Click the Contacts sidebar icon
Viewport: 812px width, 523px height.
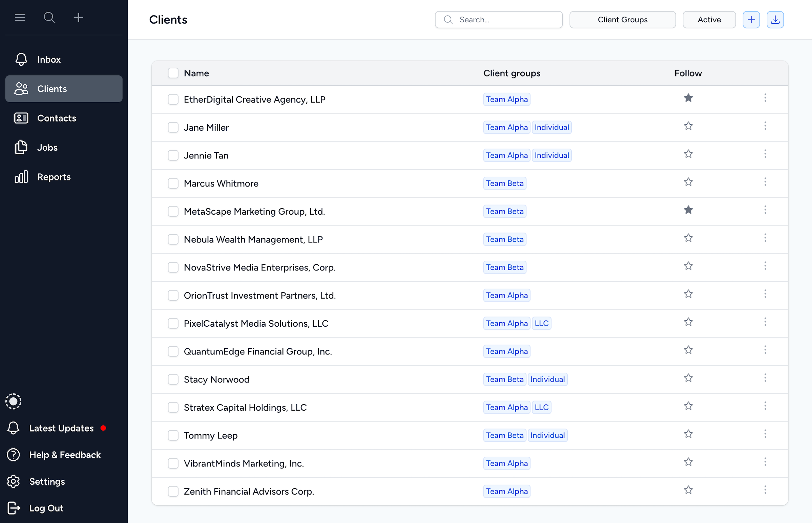click(x=21, y=118)
